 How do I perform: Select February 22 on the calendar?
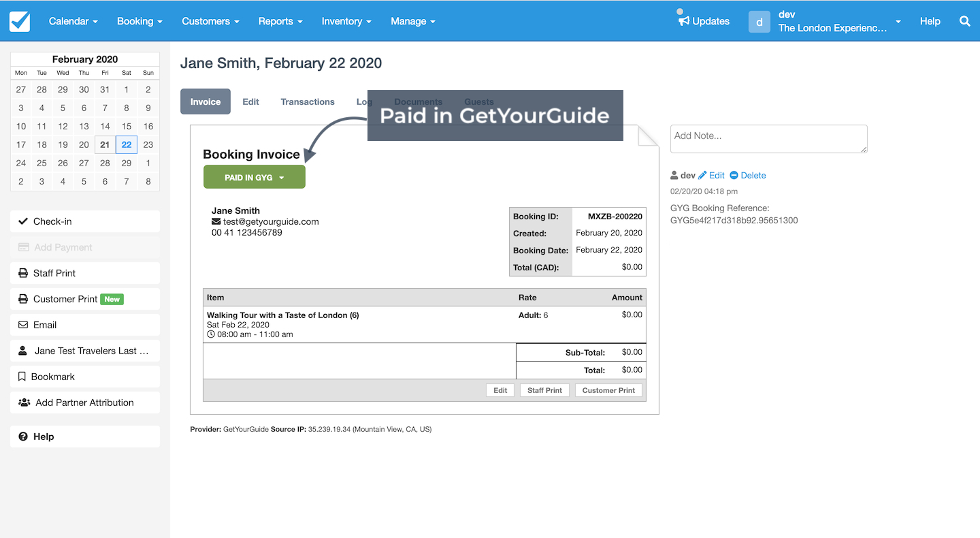[127, 144]
